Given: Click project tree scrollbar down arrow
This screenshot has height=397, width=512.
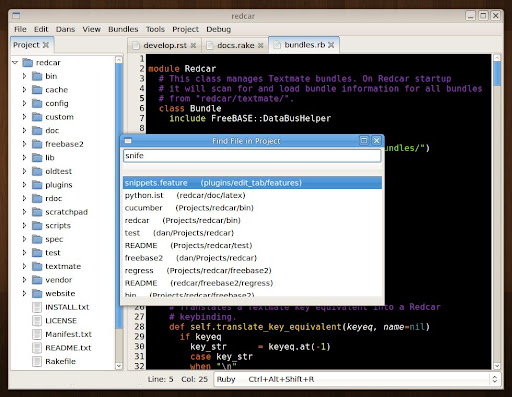Looking at the screenshot, I should click(x=119, y=366).
